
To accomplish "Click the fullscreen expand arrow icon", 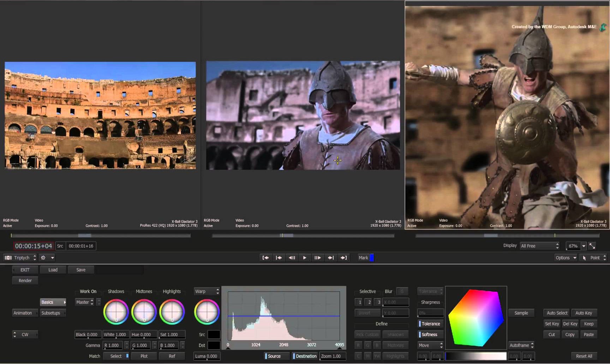I will (x=592, y=246).
